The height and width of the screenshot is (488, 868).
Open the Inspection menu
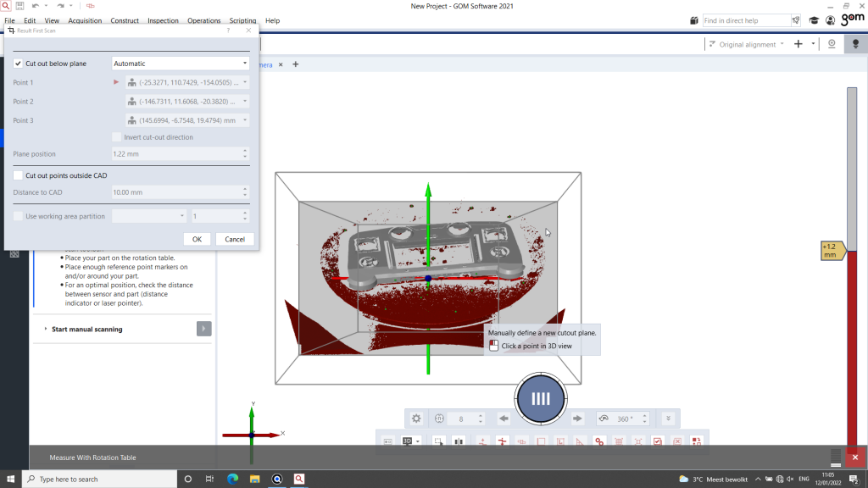click(163, 20)
